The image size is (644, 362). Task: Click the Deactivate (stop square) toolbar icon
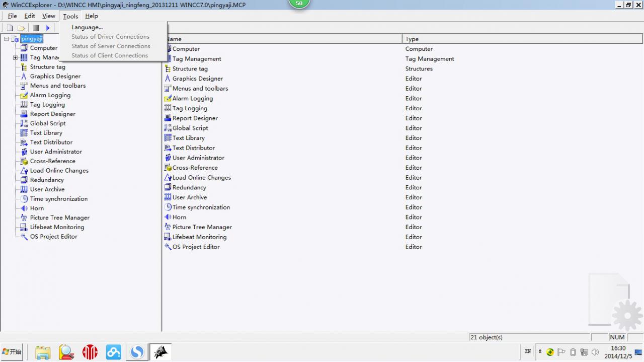click(36, 28)
